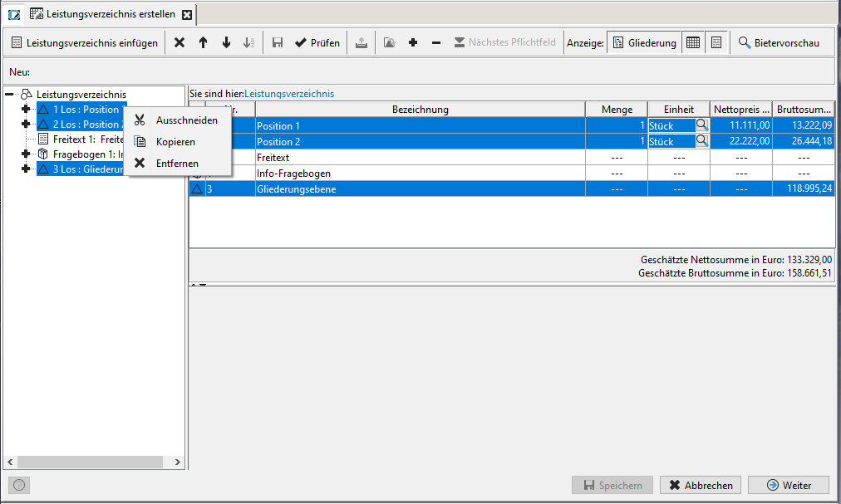Viewport: 841px width, 504px height.
Task: Select the Leistungsverzeichnis erstellen tab
Action: (111, 14)
